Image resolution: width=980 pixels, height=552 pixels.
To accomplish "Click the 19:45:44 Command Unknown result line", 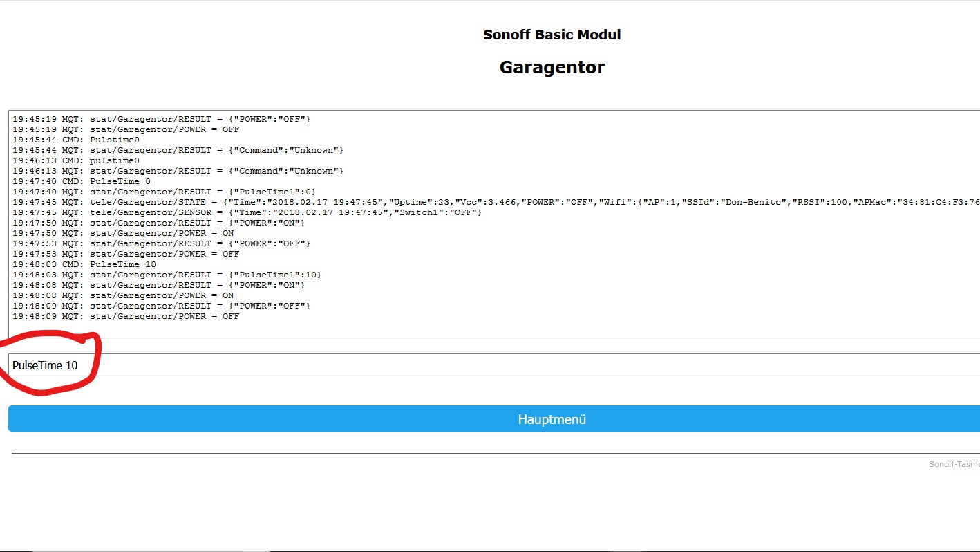I will 178,150.
